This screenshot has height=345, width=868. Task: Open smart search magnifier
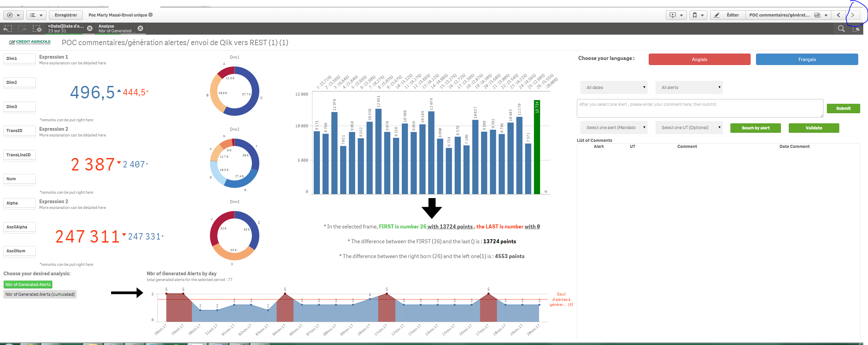(841, 29)
